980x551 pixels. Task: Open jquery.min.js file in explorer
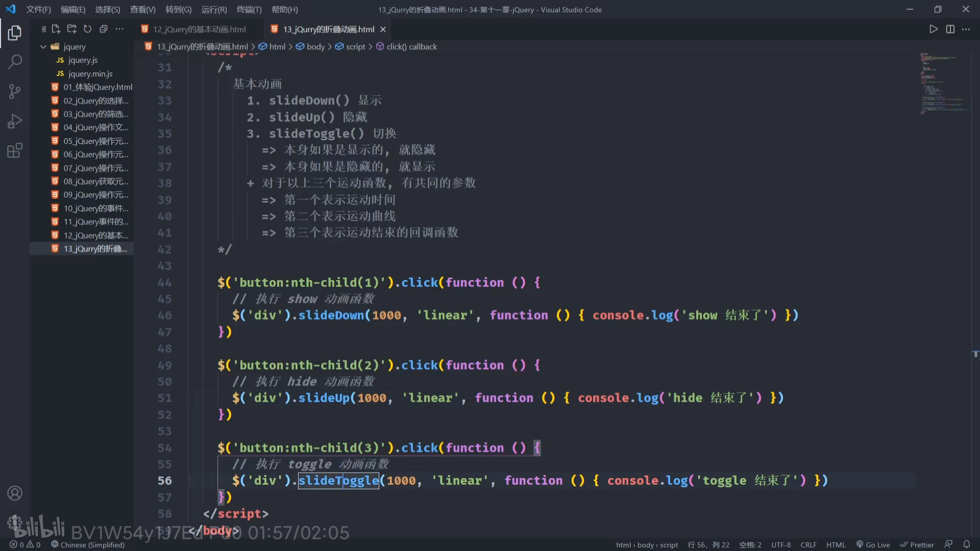tap(90, 73)
